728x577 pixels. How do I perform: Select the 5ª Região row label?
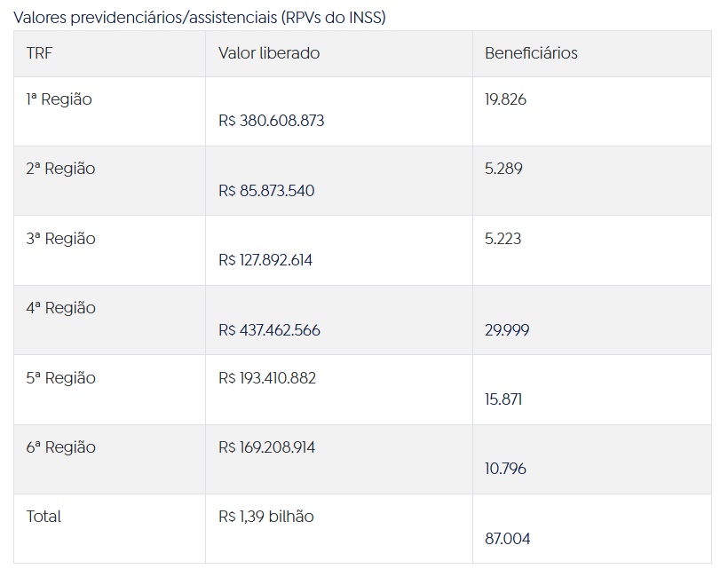pos(60,378)
